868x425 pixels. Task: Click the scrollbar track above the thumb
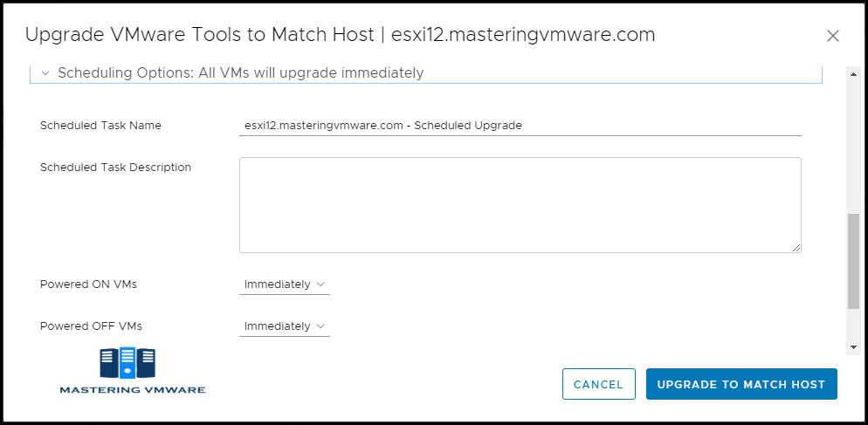pos(854,145)
